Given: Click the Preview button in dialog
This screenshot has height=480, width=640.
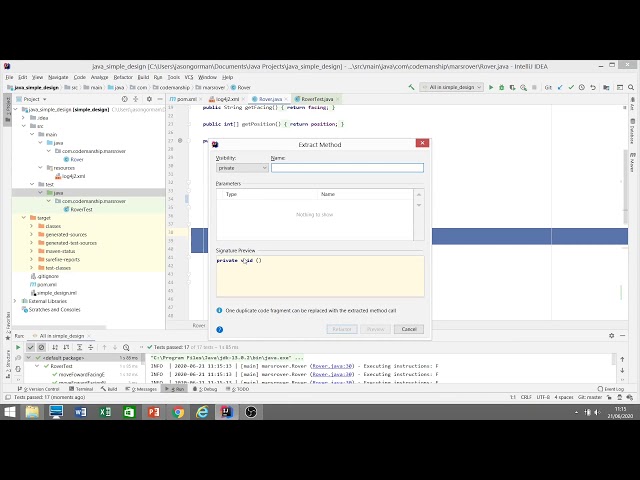Looking at the screenshot, I should click(376, 329).
